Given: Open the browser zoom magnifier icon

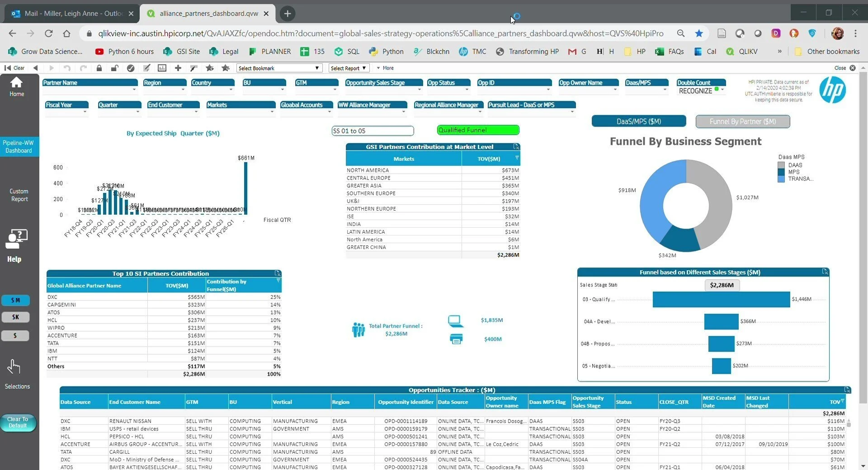Looking at the screenshot, I should coord(681,33).
